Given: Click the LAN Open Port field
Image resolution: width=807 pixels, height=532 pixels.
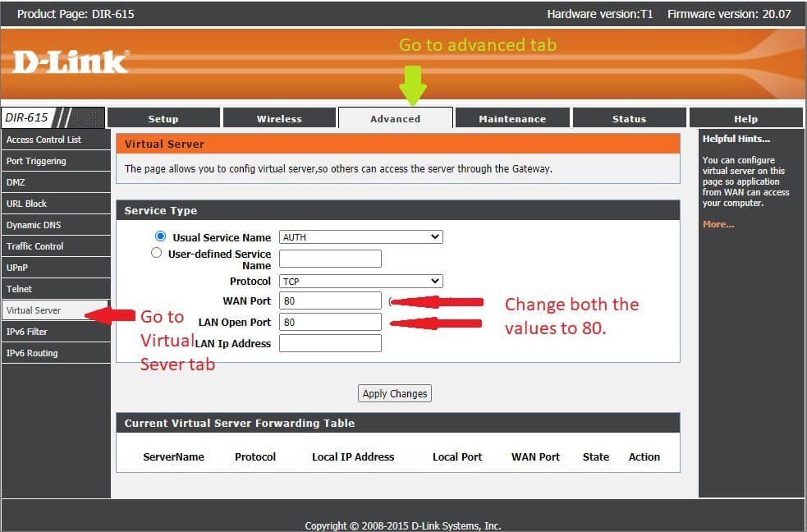Looking at the screenshot, I should click(x=330, y=322).
